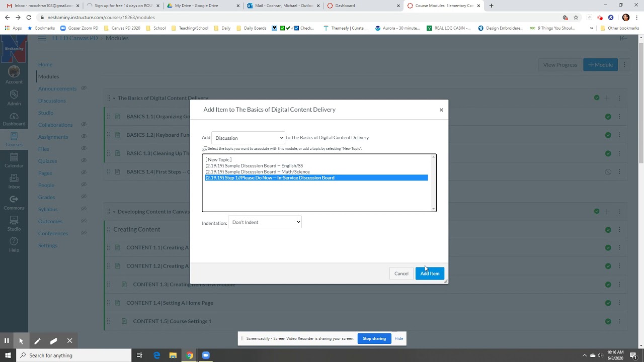Image resolution: width=644 pixels, height=362 pixels.
Task: Click the Screencastify pause recording button
Action: tap(7, 340)
